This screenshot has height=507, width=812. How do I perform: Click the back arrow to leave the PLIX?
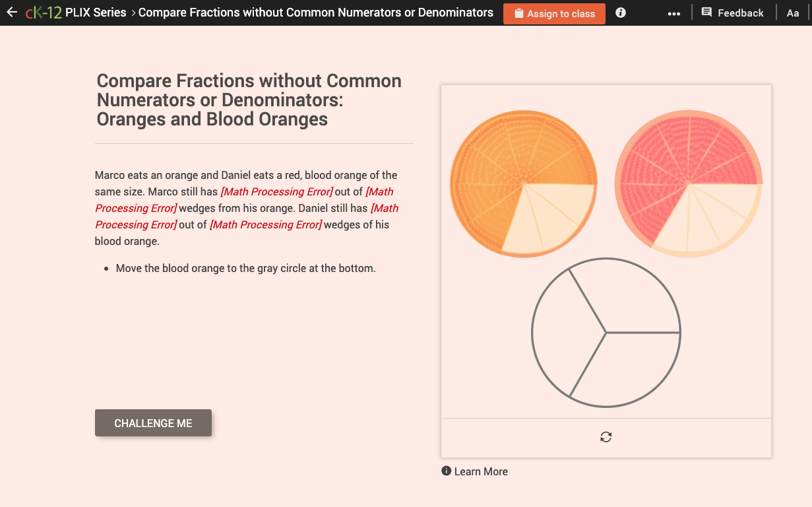pos(12,12)
